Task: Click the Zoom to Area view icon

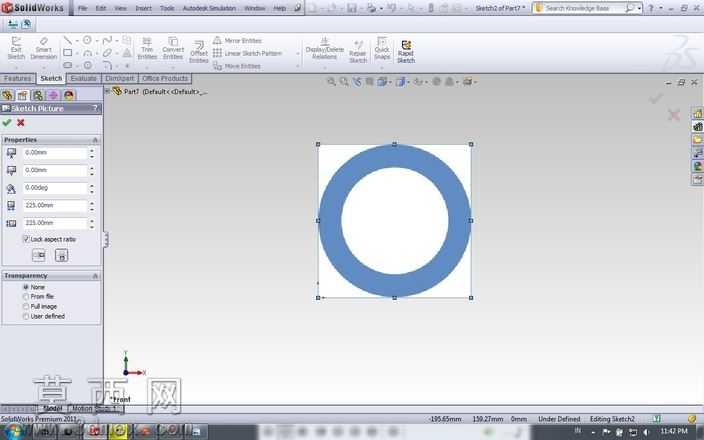Action: [x=344, y=81]
